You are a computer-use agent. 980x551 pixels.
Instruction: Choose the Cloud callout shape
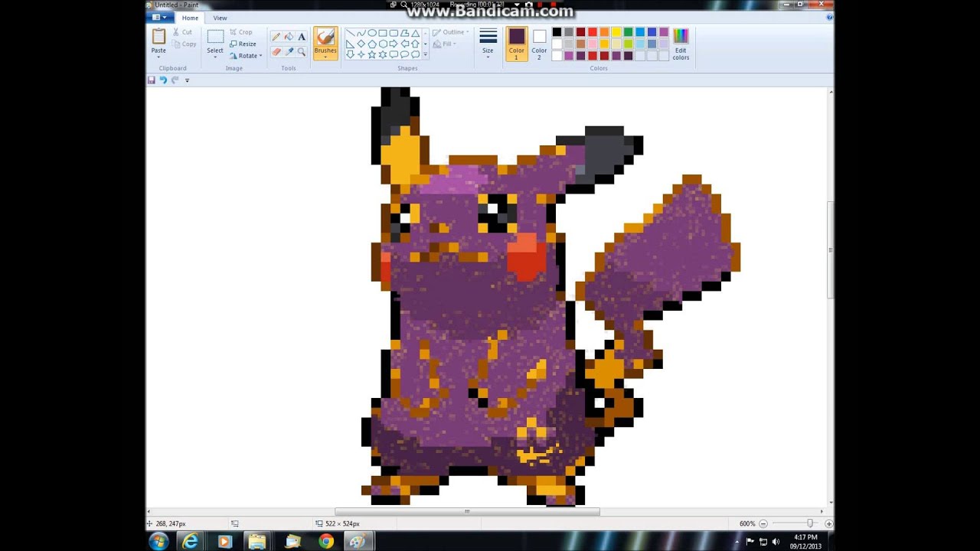coord(415,54)
